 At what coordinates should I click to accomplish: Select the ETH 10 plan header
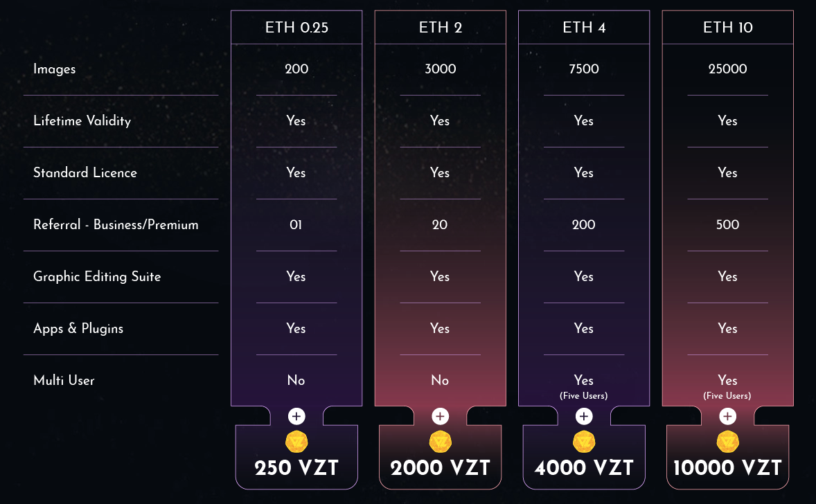(727, 28)
